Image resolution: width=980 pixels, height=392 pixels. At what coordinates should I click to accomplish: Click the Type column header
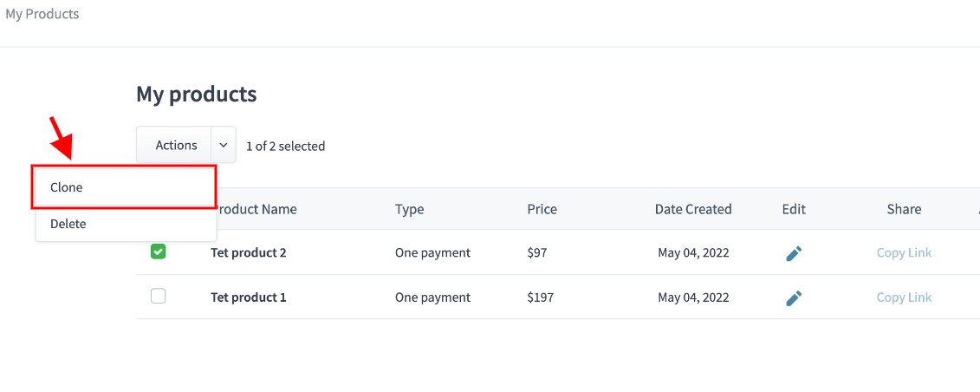click(409, 209)
